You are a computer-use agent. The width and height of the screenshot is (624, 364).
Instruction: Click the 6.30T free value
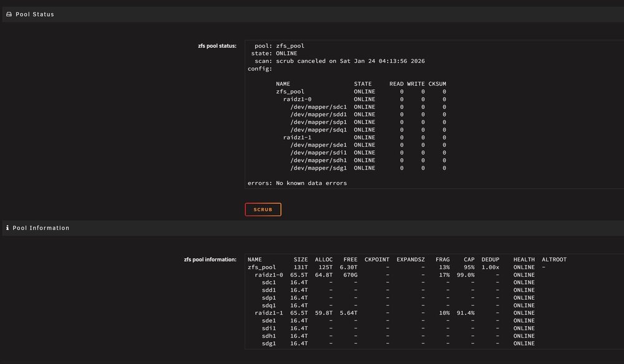point(349,267)
